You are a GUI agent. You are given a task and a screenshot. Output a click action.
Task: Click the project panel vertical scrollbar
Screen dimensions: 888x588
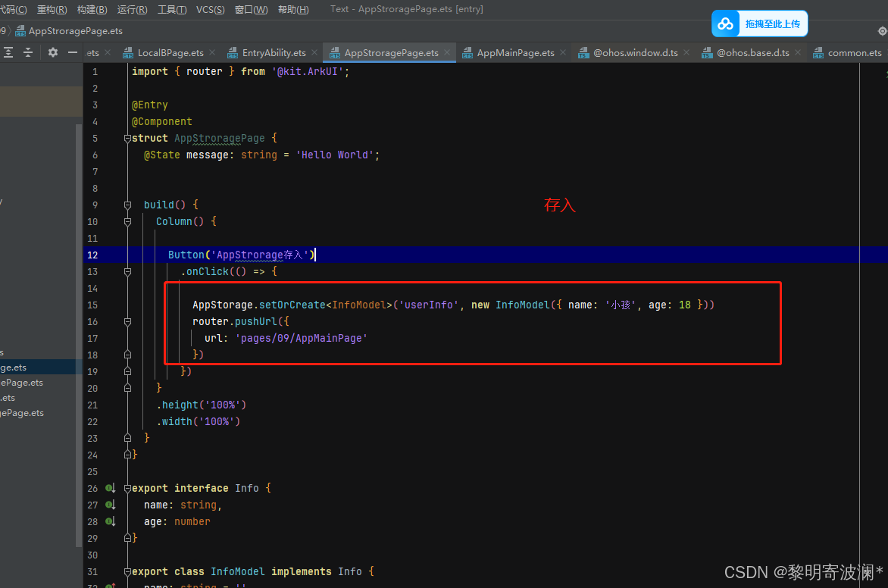coord(79,334)
